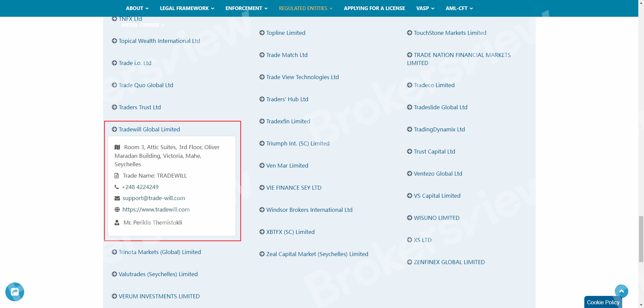Call Tradewill phone number +248 4224249
The width and height of the screenshot is (644, 308).
(x=140, y=187)
